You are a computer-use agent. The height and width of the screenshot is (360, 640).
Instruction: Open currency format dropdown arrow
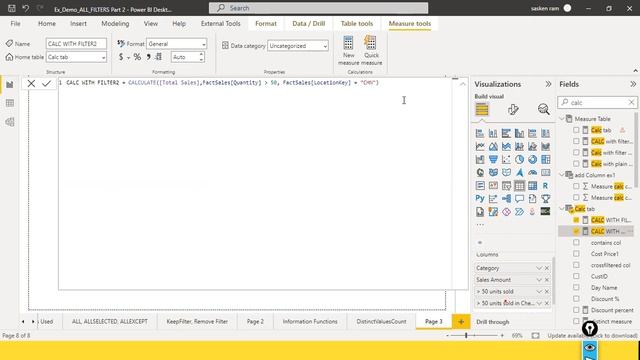[x=128, y=58]
